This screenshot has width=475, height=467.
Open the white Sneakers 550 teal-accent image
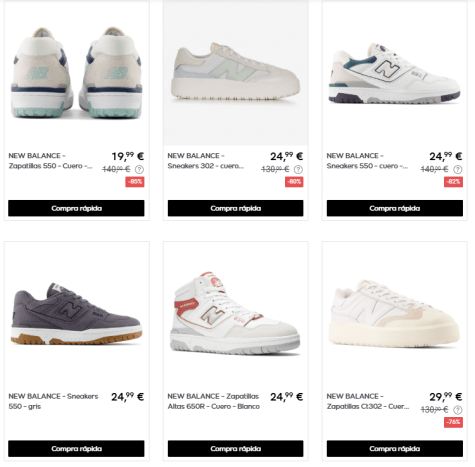click(395, 73)
